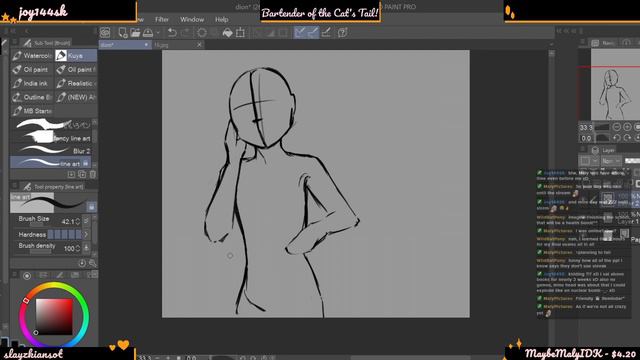Click Navigator zoom value 33.3
The image size is (640, 360).
coord(586,127)
